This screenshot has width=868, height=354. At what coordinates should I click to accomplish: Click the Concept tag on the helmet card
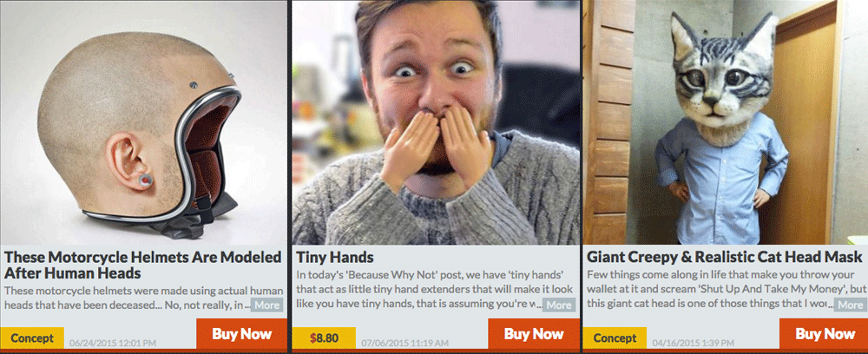coord(32,338)
